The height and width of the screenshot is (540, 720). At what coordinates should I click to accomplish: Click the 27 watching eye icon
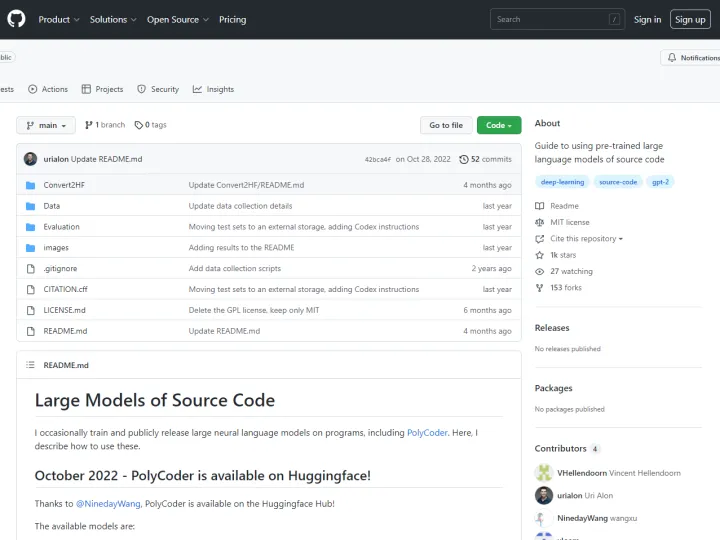[540, 271]
